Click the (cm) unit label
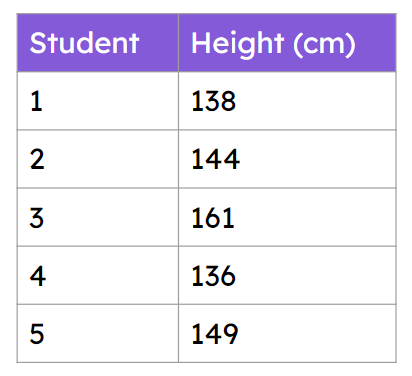Image resolution: width=412 pixels, height=376 pixels. pos(324,44)
